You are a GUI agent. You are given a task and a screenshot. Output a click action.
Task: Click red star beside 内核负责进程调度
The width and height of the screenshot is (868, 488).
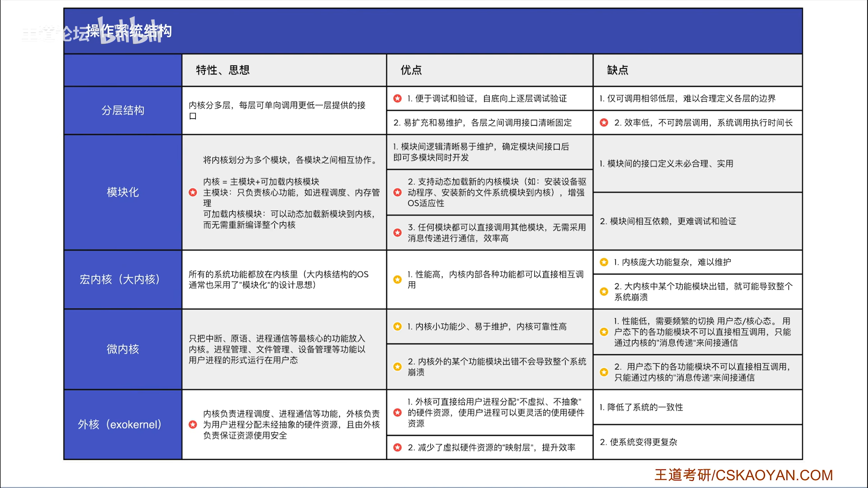pyautogui.click(x=193, y=424)
